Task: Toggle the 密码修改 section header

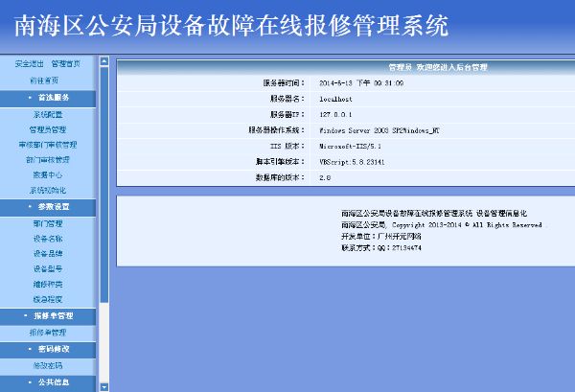Action: point(48,349)
